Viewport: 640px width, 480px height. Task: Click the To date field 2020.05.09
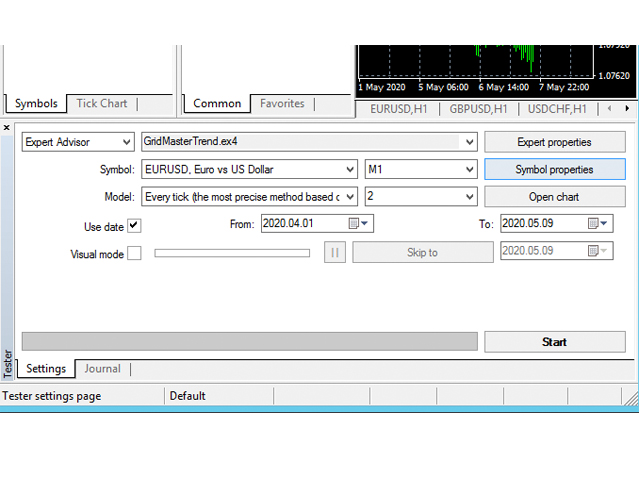[557, 223]
